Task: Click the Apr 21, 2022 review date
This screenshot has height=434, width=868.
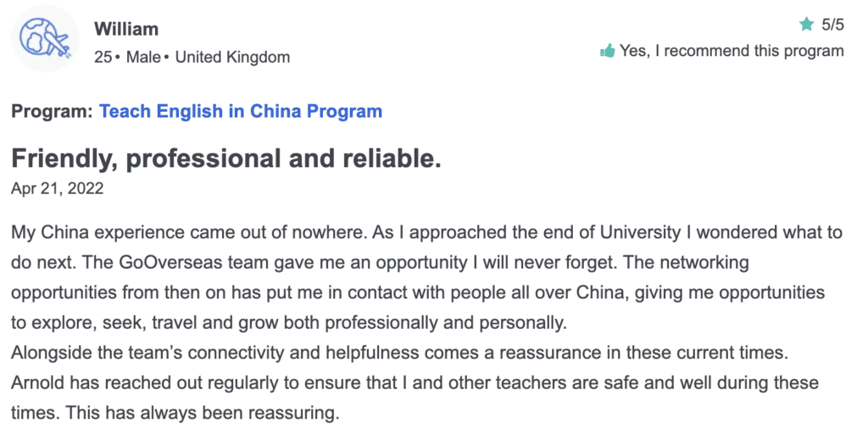Action: pyautogui.click(x=57, y=189)
